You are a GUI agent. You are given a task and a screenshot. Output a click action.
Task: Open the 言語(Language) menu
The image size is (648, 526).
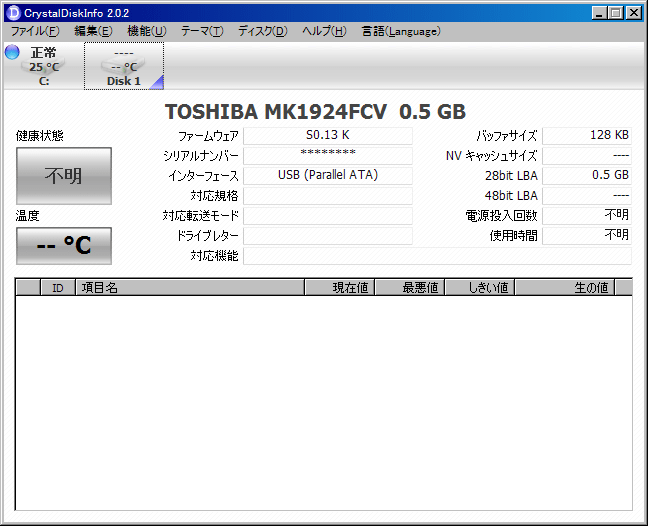pos(401,31)
